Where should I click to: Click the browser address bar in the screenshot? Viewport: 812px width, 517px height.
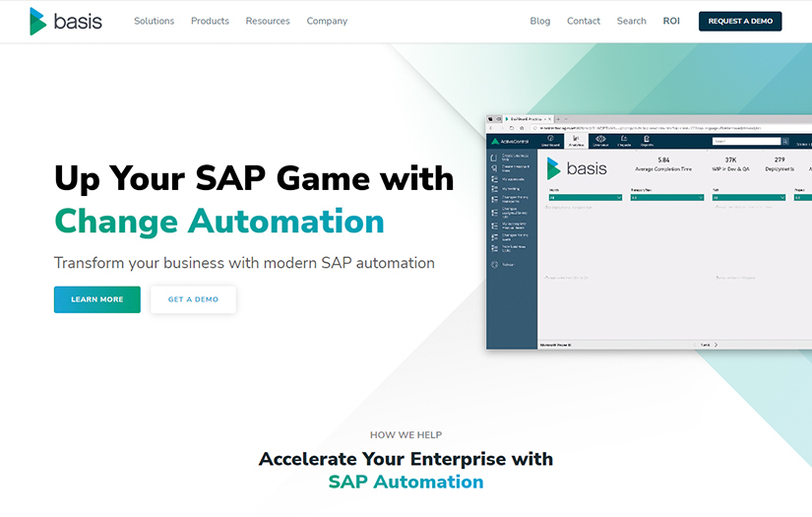point(670,128)
